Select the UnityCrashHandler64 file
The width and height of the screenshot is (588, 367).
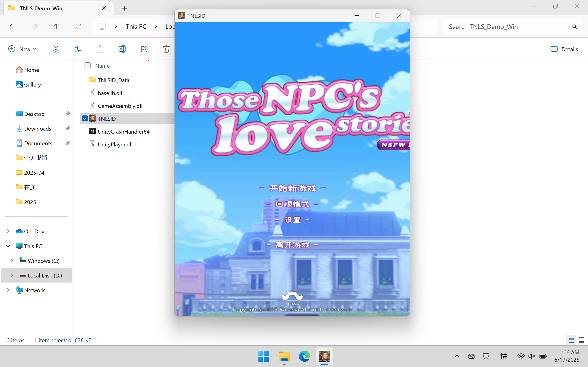123,132
